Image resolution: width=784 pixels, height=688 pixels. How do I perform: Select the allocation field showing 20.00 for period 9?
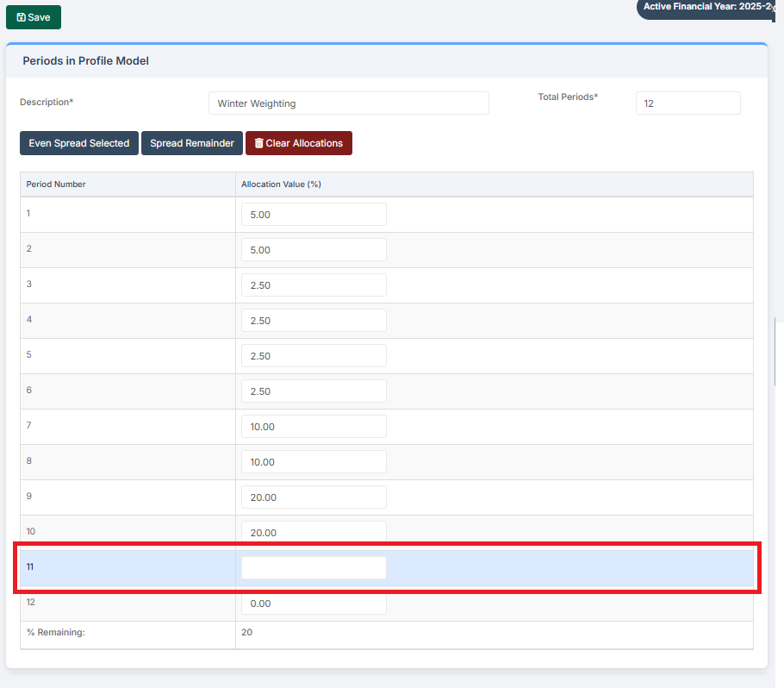pos(314,497)
